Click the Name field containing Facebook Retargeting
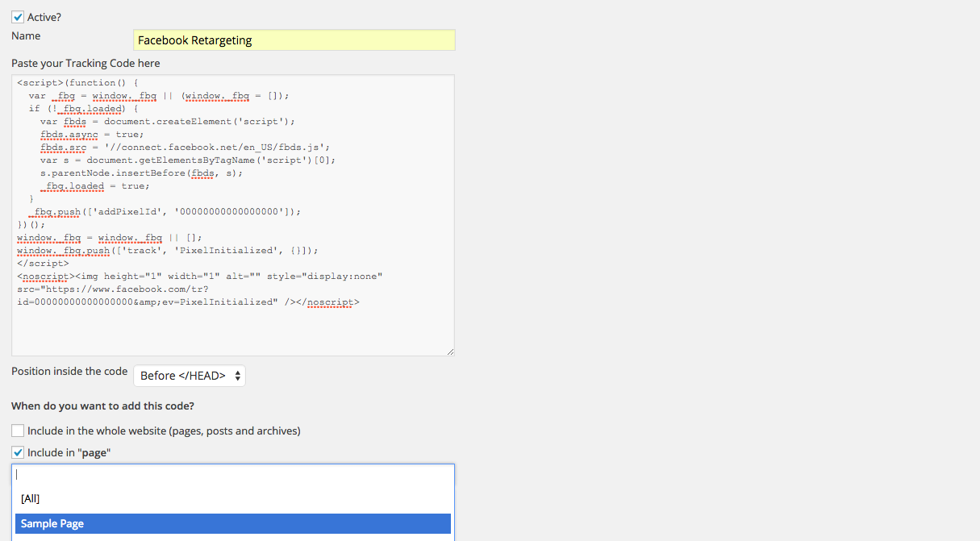The width and height of the screenshot is (980, 541). tap(294, 40)
